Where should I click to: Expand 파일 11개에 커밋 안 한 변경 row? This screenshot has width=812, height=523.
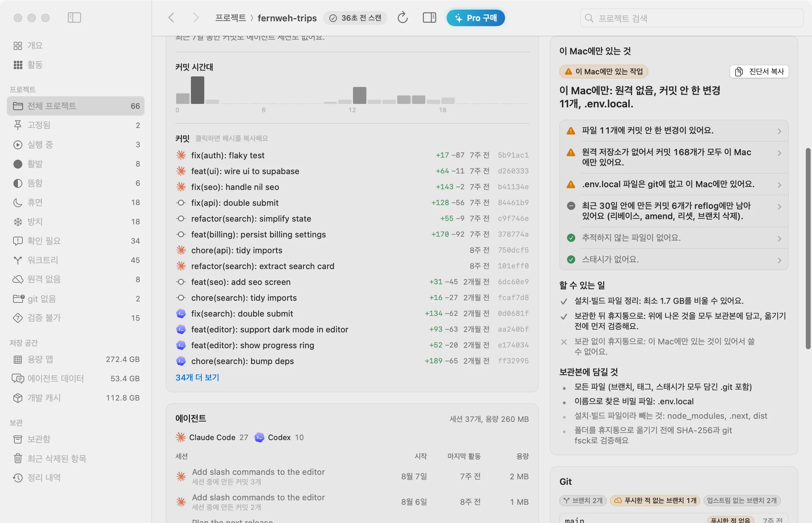[x=674, y=131]
